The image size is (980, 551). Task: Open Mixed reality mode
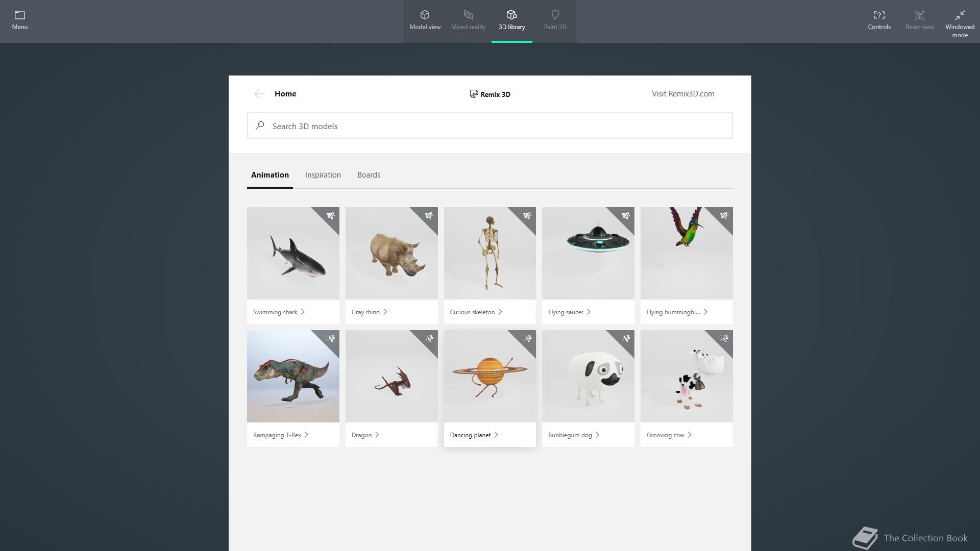tap(468, 21)
